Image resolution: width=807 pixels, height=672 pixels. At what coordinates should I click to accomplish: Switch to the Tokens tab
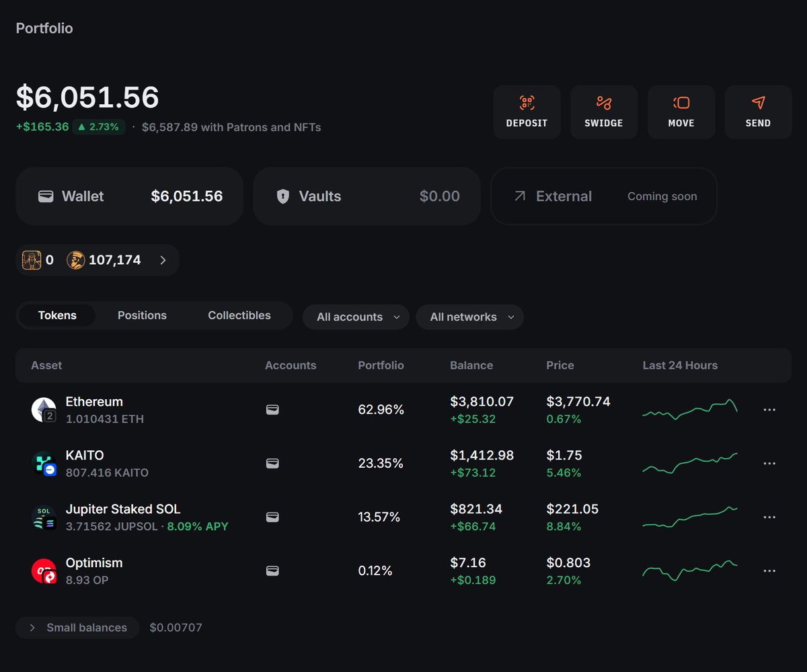pyautogui.click(x=57, y=315)
